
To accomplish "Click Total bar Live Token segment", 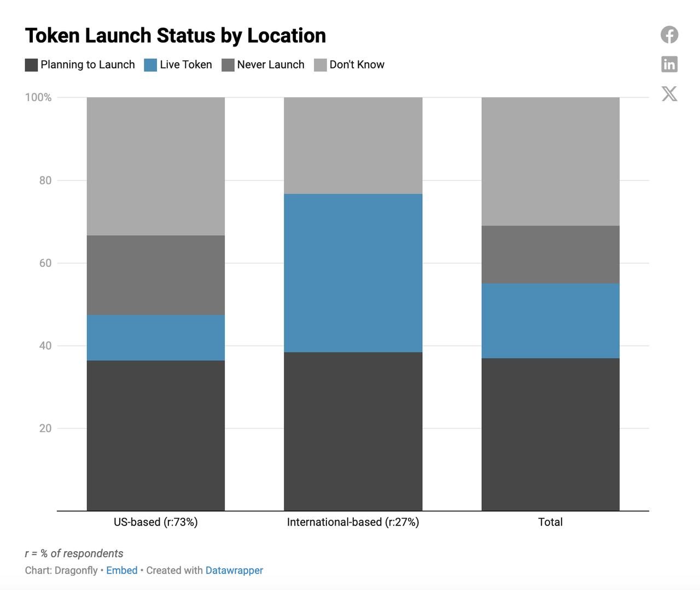I will click(551, 320).
